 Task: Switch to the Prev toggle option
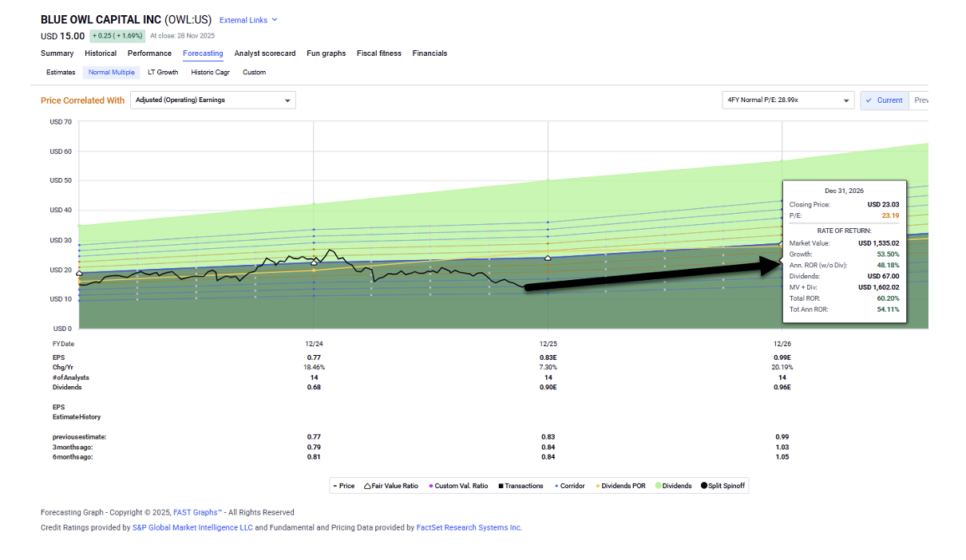tap(920, 101)
